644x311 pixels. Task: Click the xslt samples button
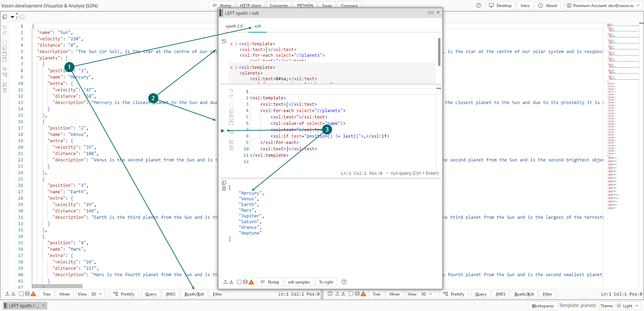(299, 282)
